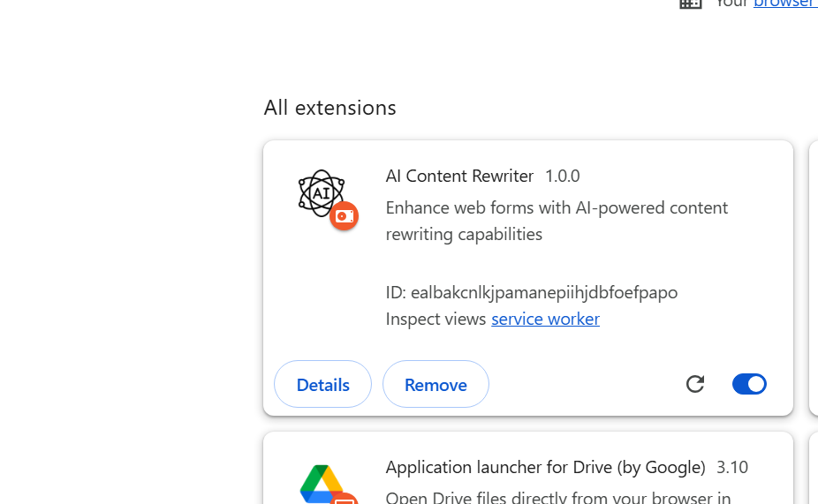Follow the browser link at top
The height and width of the screenshot is (504, 818).
pyautogui.click(x=784, y=4)
